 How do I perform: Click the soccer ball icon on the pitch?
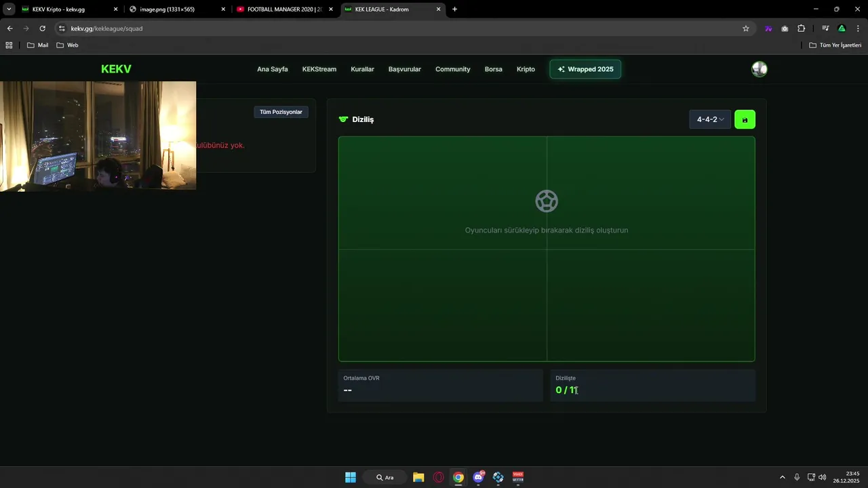click(547, 201)
